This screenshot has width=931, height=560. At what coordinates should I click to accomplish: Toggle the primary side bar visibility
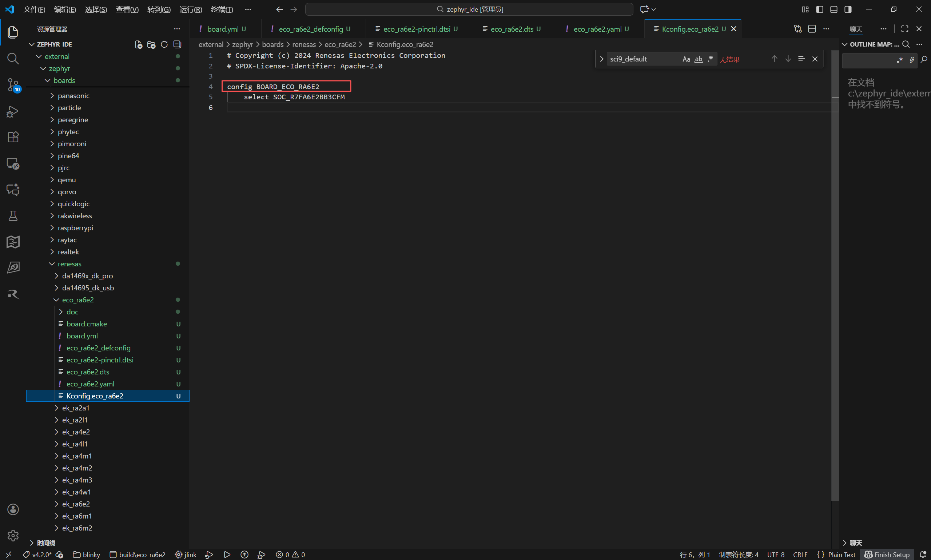point(819,9)
